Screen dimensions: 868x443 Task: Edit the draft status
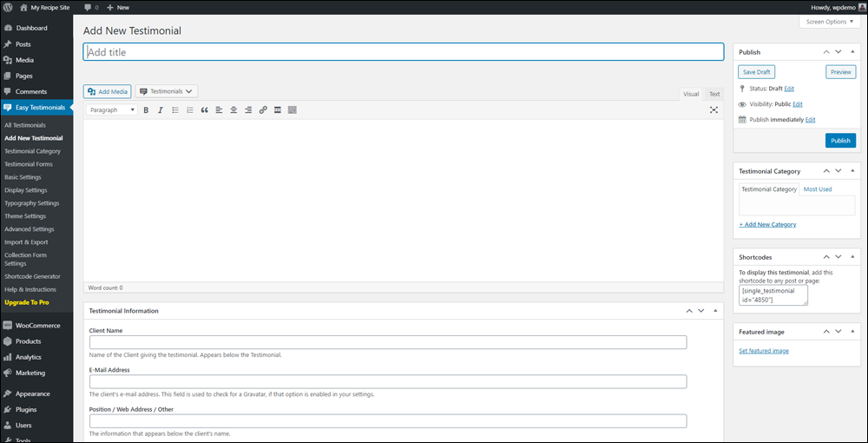(789, 89)
